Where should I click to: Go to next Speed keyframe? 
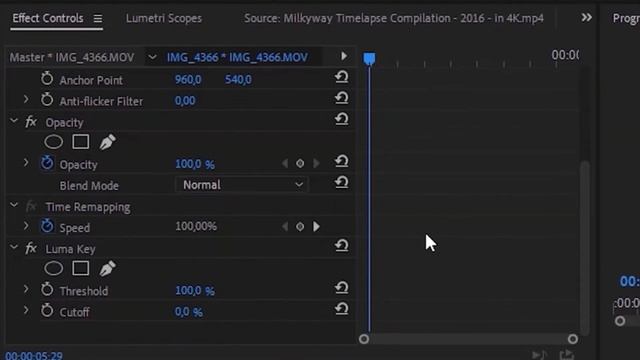pyautogui.click(x=316, y=227)
